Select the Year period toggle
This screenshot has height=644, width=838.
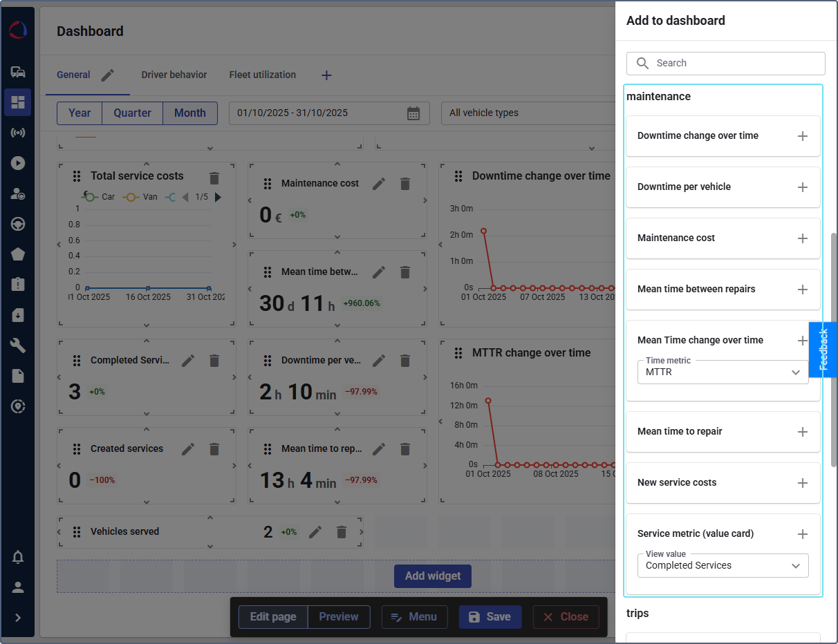pos(80,113)
